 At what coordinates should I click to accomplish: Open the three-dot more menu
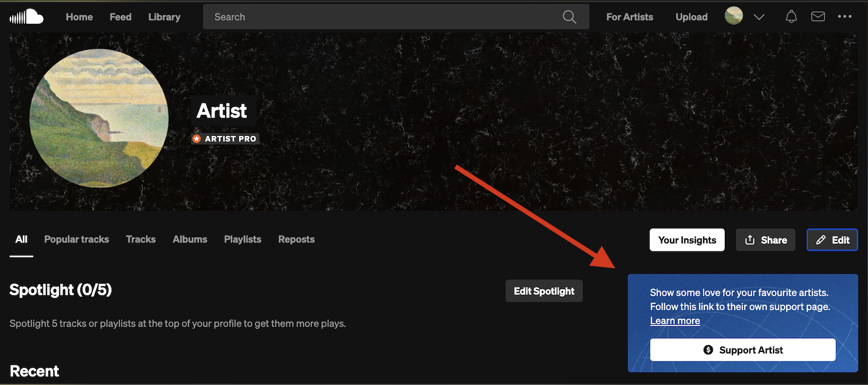[x=844, y=17]
